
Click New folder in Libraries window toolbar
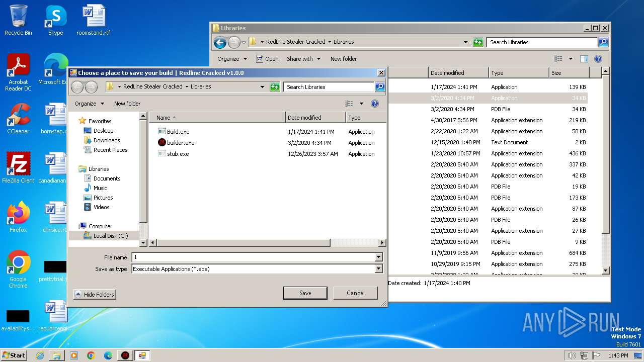(344, 59)
